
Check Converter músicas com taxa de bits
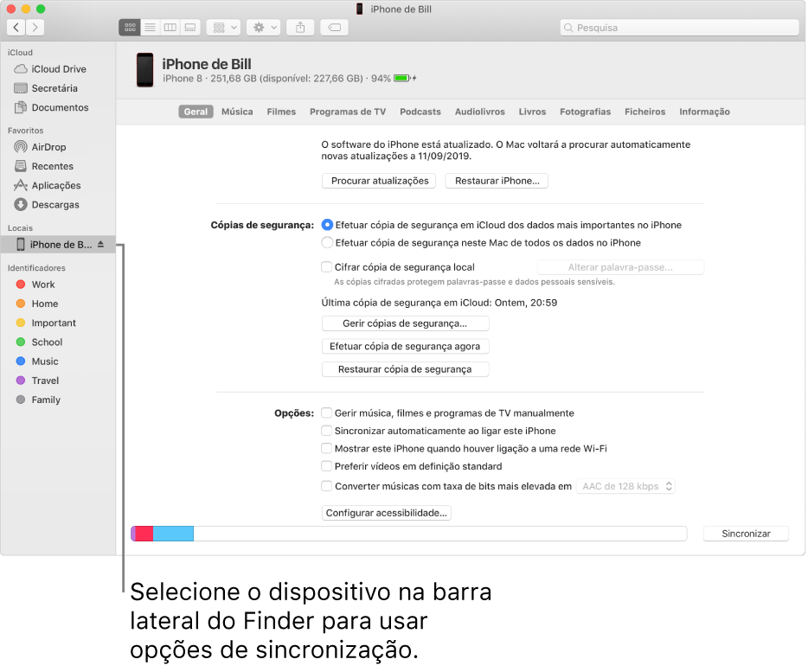(327, 486)
